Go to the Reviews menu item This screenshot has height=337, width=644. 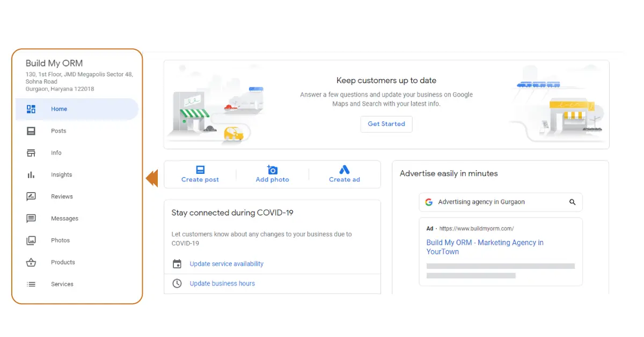point(62,196)
